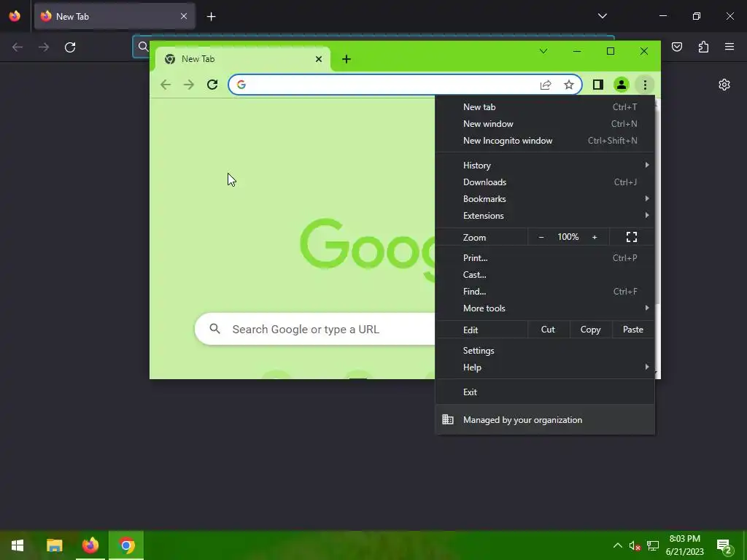Open Chrome's tab search chevron
The width and height of the screenshot is (747, 560).
(543, 51)
